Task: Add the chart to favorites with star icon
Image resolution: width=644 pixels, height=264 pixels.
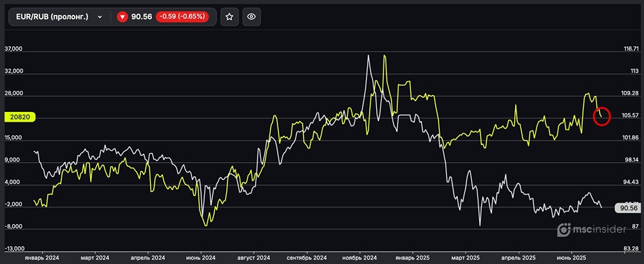Action: click(229, 17)
